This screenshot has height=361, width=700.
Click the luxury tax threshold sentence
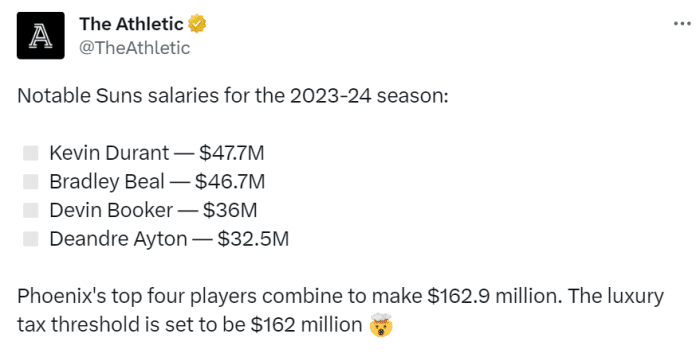tap(341, 311)
